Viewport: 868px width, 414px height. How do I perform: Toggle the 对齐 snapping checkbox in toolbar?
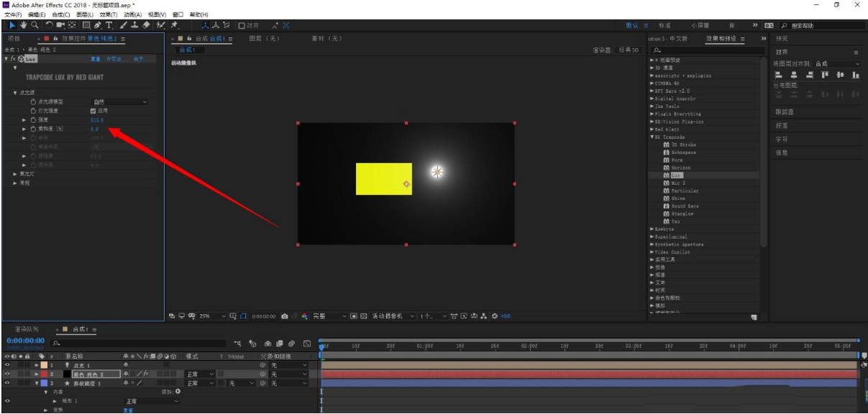tap(242, 25)
